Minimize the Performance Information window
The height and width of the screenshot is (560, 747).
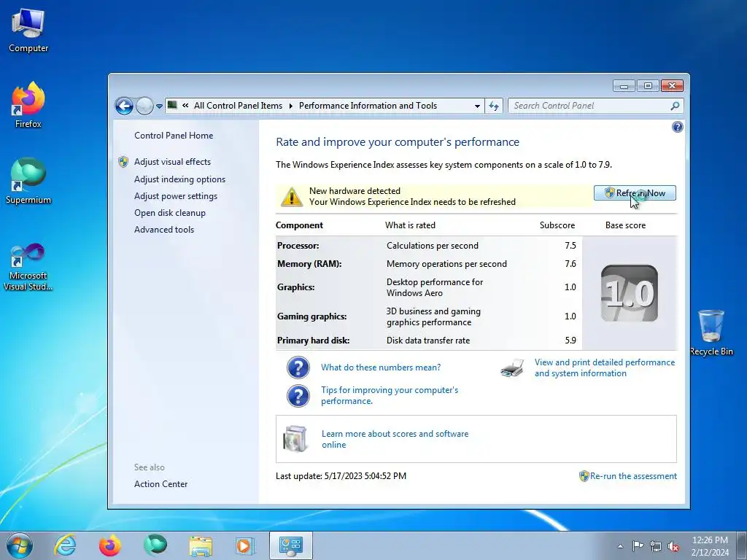[x=624, y=86]
